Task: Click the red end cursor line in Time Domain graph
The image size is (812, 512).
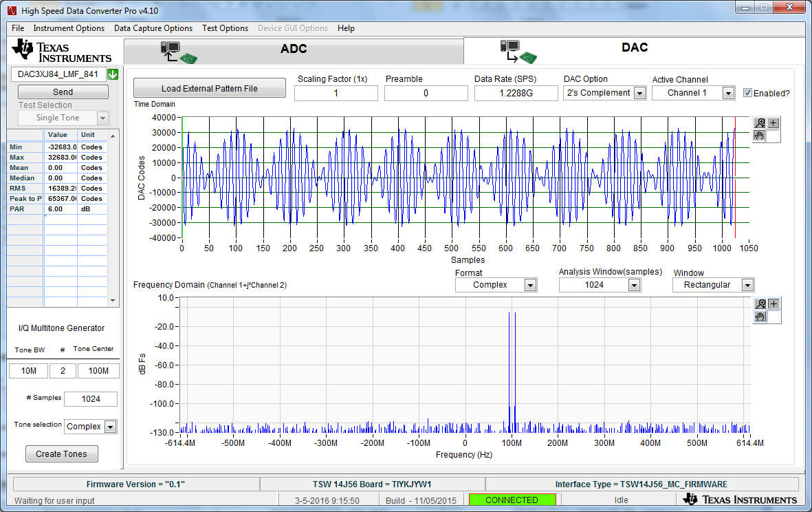Action: click(735, 178)
